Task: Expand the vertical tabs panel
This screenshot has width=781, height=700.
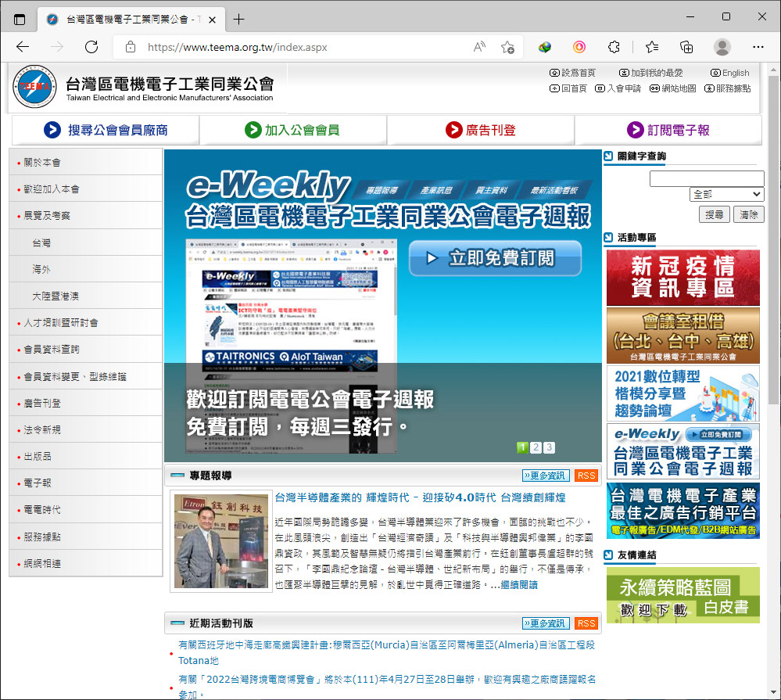Action: click(x=19, y=19)
